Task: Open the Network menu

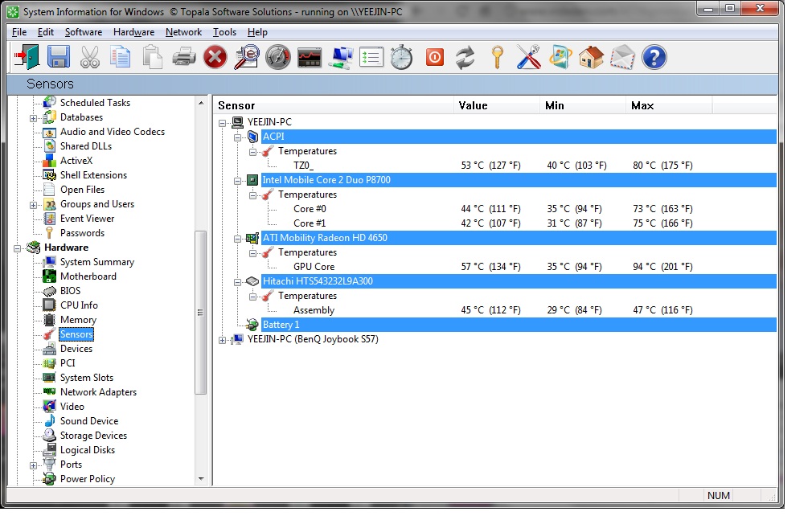Action: [183, 32]
